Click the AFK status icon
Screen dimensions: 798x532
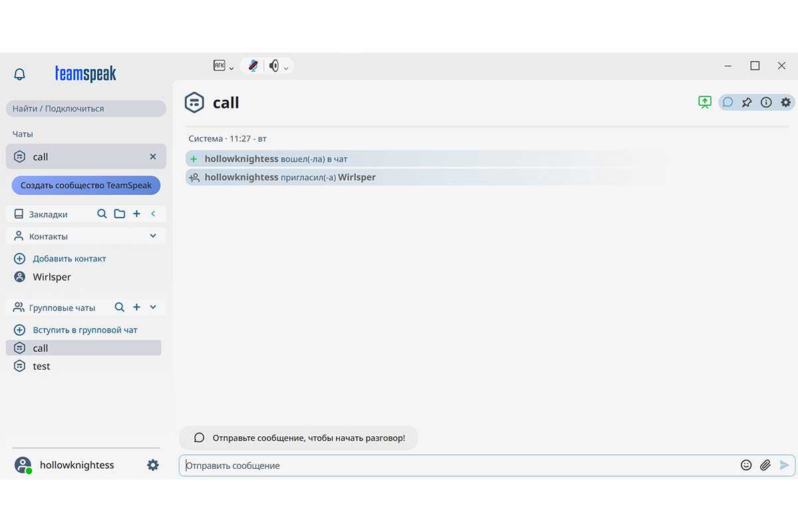point(219,65)
